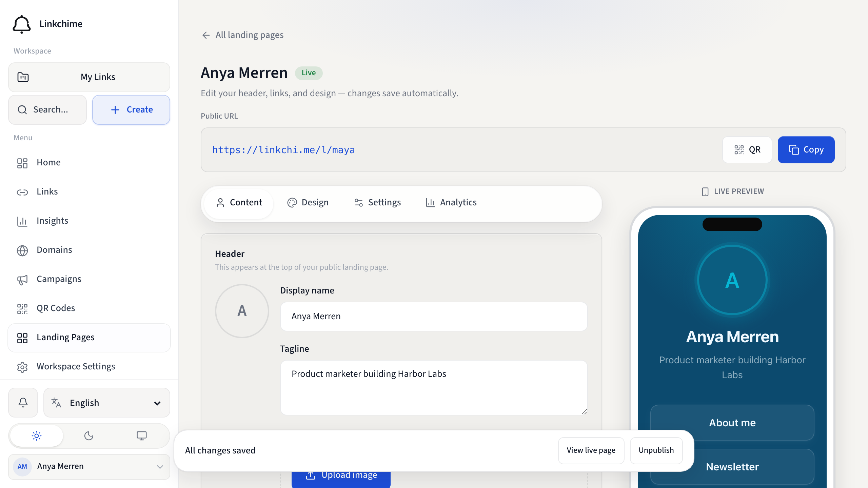Viewport: 868px width, 488px height.
Task: Click the Domains globe icon
Action: [x=22, y=251]
